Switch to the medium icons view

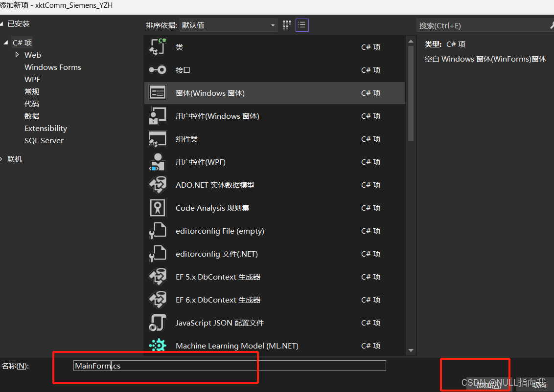pos(287,25)
